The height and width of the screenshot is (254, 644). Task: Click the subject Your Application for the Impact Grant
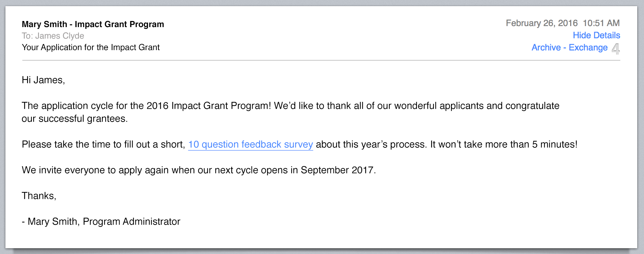coord(90,47)
